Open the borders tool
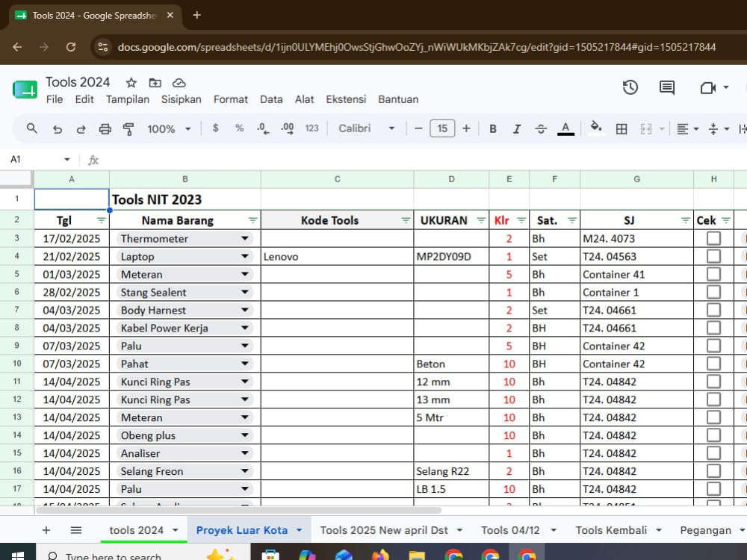 (x=622, y=129)
